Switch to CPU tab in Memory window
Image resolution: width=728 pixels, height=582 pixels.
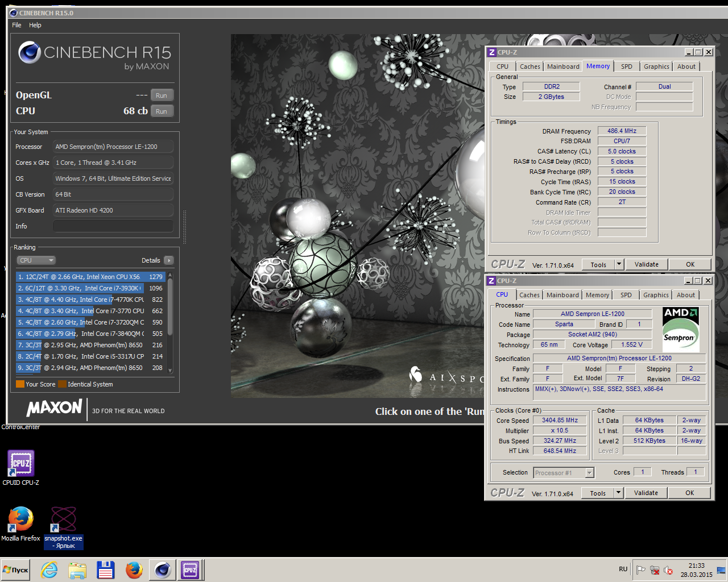click(503, 66)
